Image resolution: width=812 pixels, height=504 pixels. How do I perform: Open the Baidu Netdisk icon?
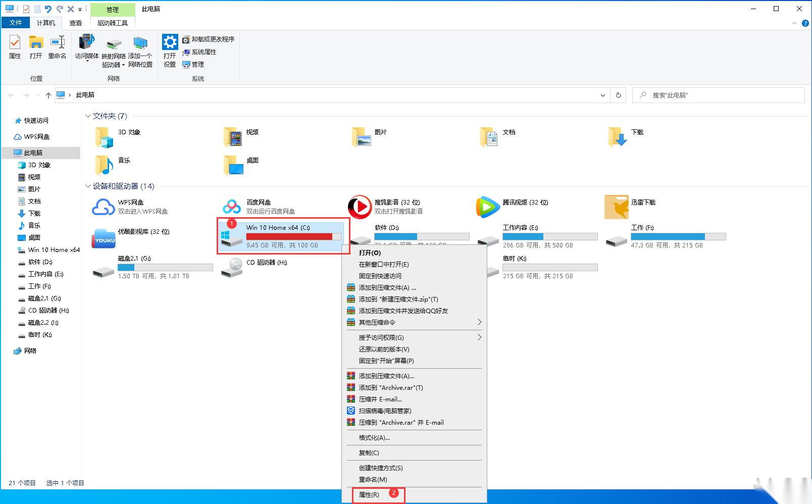232,207
